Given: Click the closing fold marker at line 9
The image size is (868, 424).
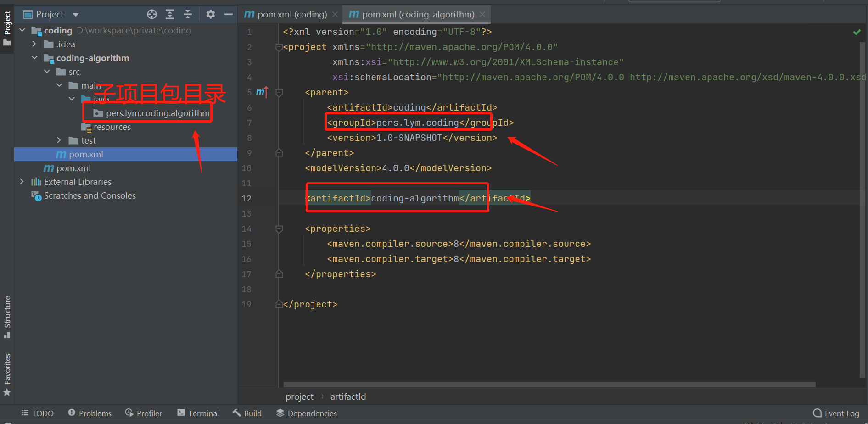Looking at the screenshot, I should pyautogui.click(x=279, y=153).
